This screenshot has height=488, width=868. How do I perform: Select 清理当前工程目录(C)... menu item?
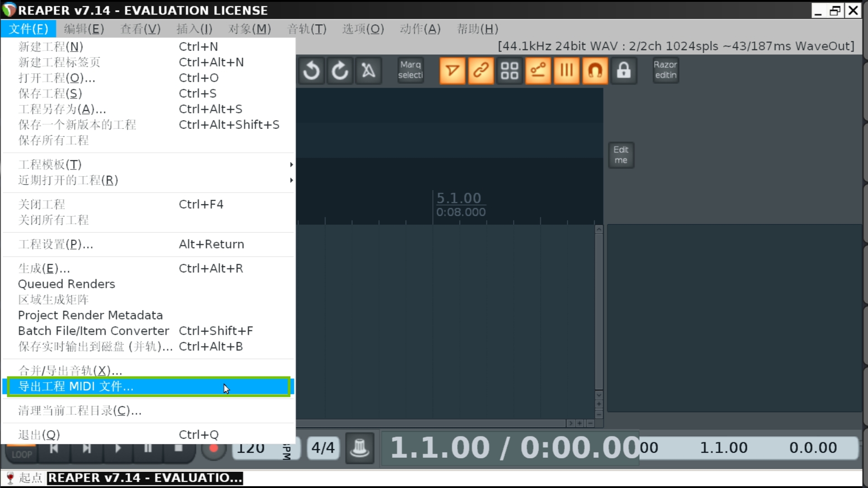click(148, 411)
